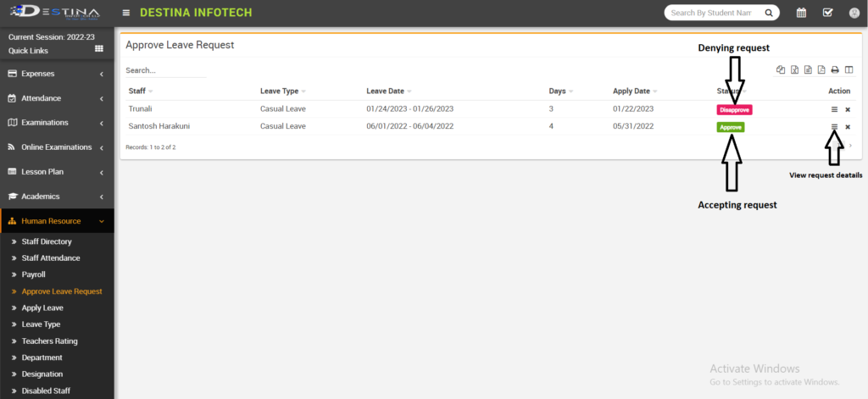Screen dimensions: 868x399
Task: Toggle the table column visibility icon
Action: tap(849, 69)
